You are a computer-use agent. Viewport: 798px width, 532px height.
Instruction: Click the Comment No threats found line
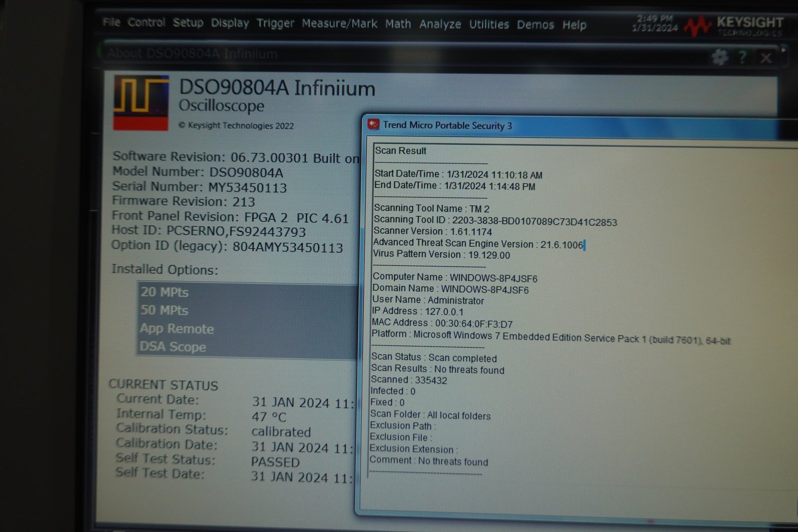point(429,461)
